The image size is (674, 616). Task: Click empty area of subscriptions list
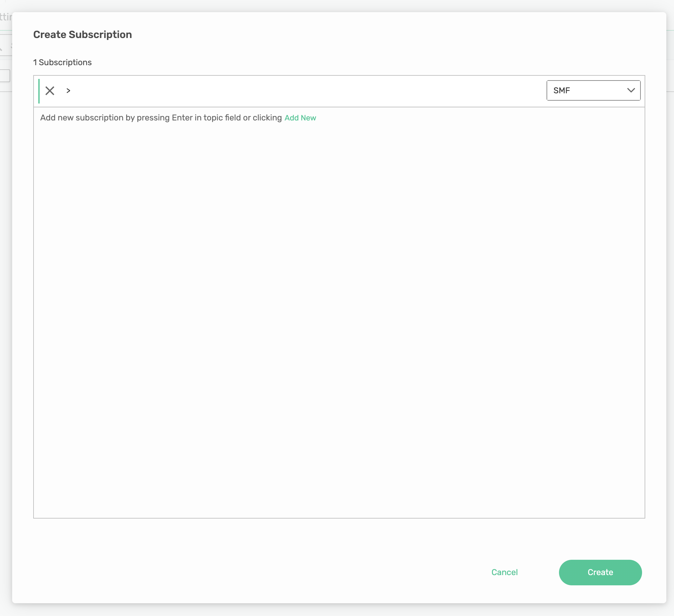338,318
